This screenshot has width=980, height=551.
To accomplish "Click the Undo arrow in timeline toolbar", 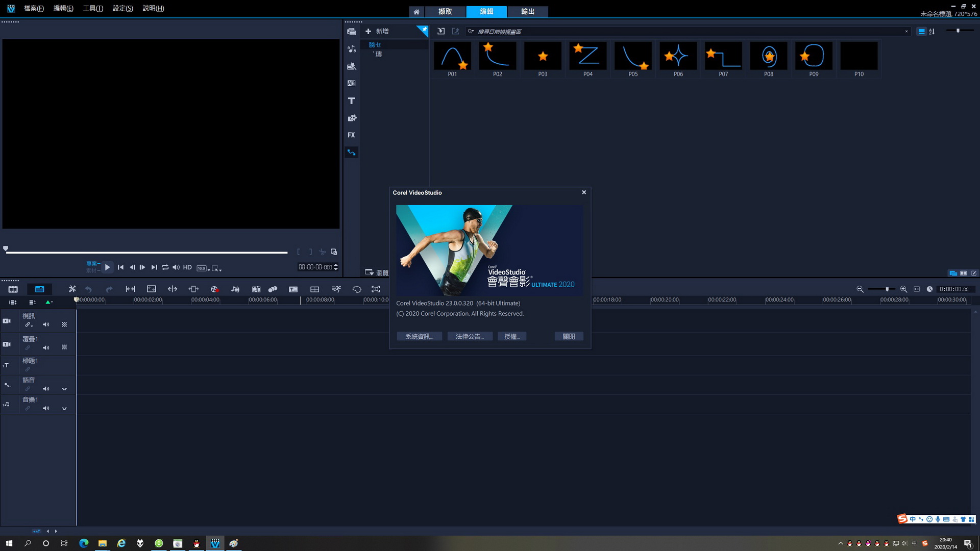I will 88,289.
